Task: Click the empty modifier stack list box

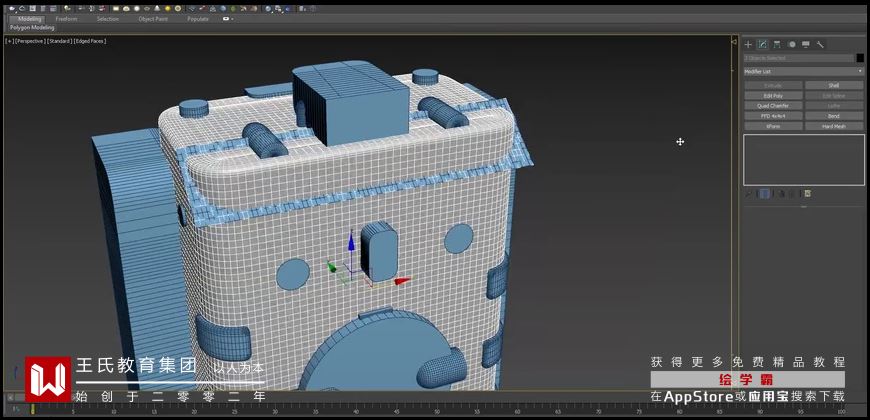Action: click(804, 160)
